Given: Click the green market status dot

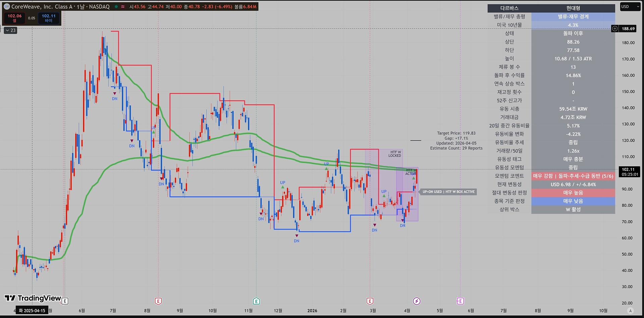Looking at the screenshot, I should (116, 6).
